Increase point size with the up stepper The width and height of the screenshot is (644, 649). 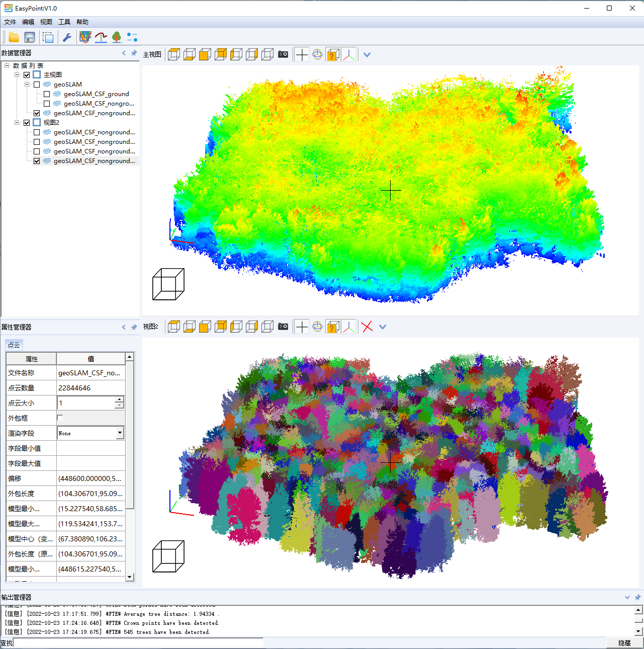[x=119, y=399]
